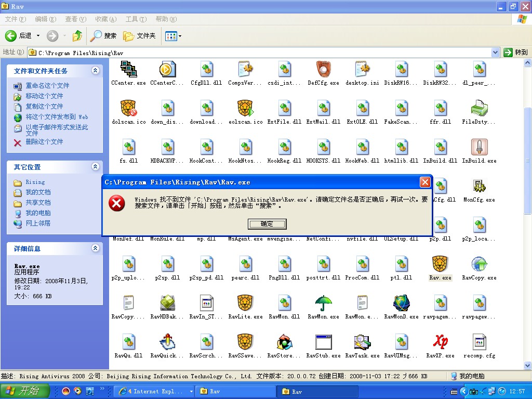Open Internet Explorer taskbar group dropdown
532x399 pixels.
(191, 391)
